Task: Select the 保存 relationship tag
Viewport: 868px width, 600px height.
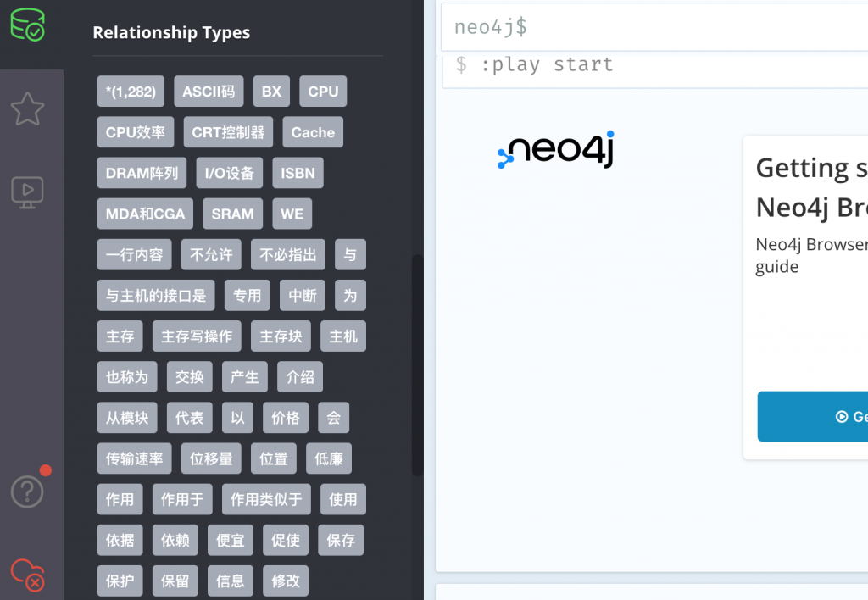Action: pyautogui.click(x=341, y=540)
